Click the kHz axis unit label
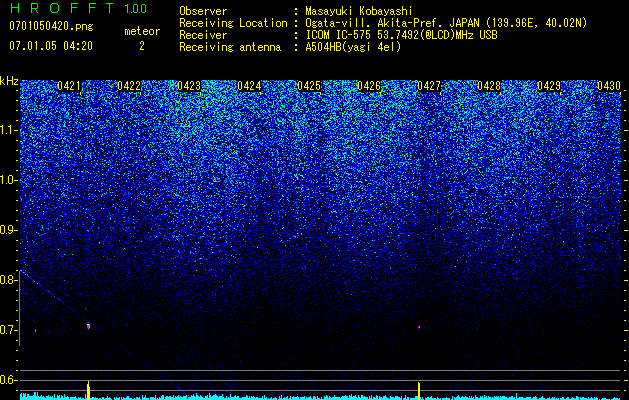 click(9, 81)
